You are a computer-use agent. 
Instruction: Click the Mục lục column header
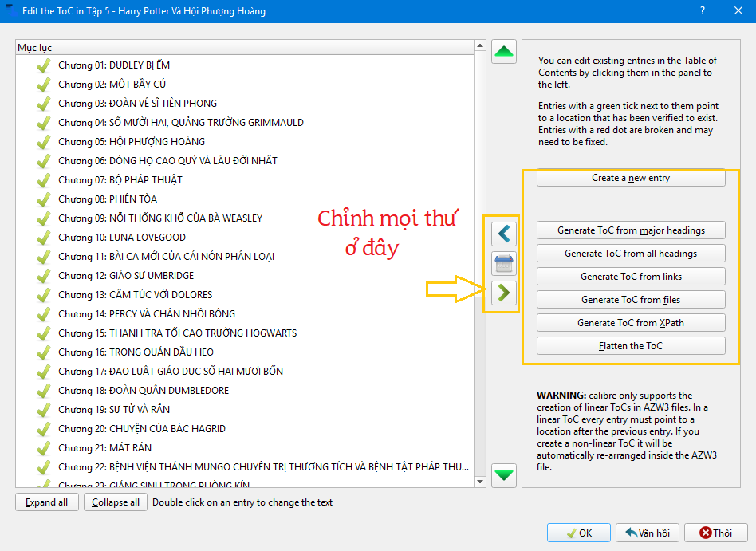(245, 47)
